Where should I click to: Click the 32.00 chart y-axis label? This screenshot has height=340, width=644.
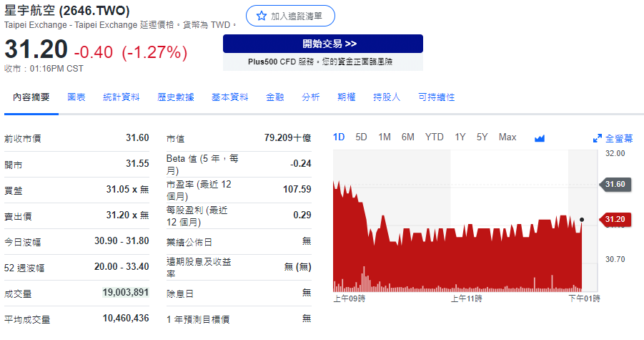pos(615,153)
